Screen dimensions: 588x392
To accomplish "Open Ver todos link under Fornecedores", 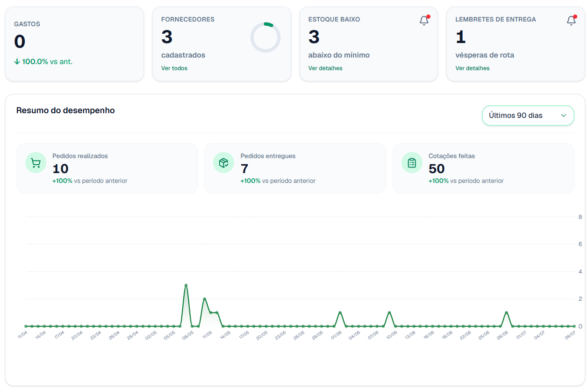I will coord(174,68).
